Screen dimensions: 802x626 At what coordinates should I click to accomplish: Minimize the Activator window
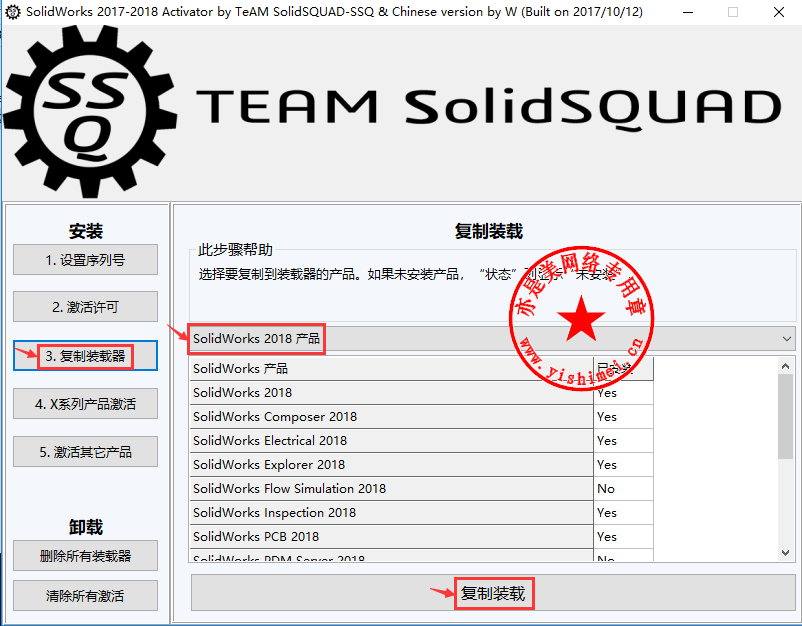pyautogui.click(x=688, y=12)
